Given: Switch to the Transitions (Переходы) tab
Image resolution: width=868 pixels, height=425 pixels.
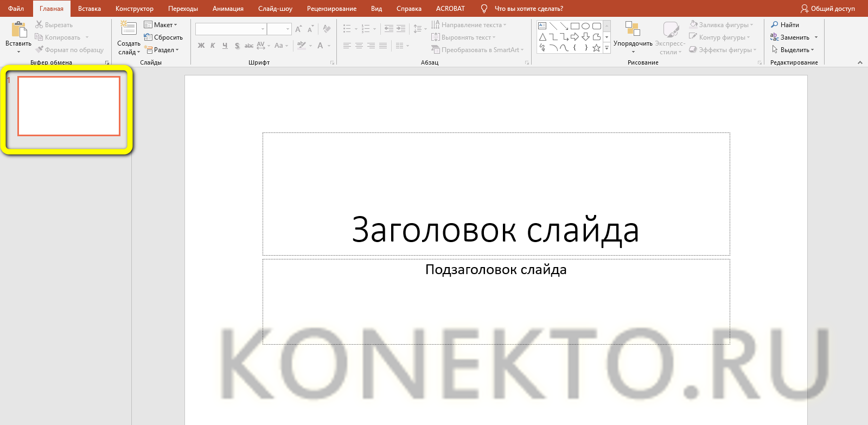Looking at the screenshot, I should (183, 9).
